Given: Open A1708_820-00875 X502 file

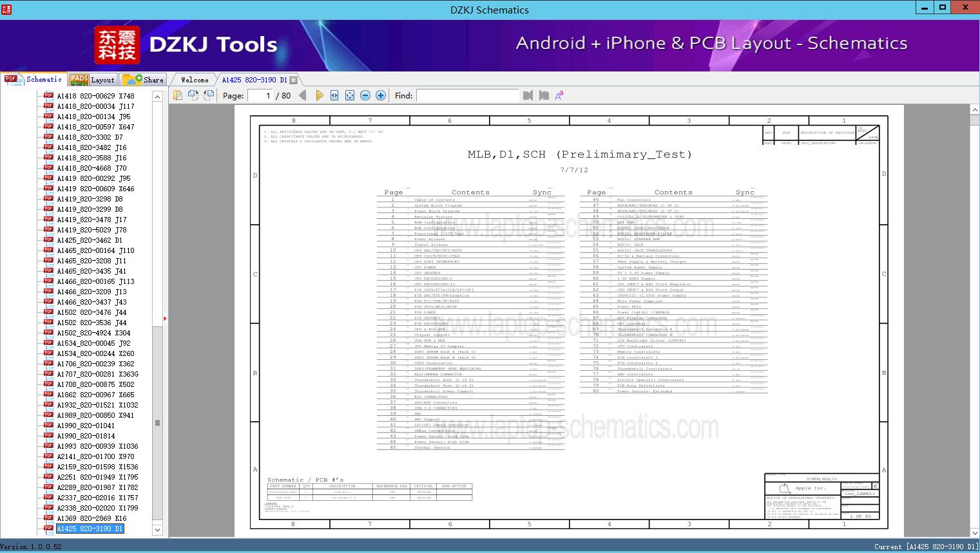Looking at the screenshot, I should [95, 384].
